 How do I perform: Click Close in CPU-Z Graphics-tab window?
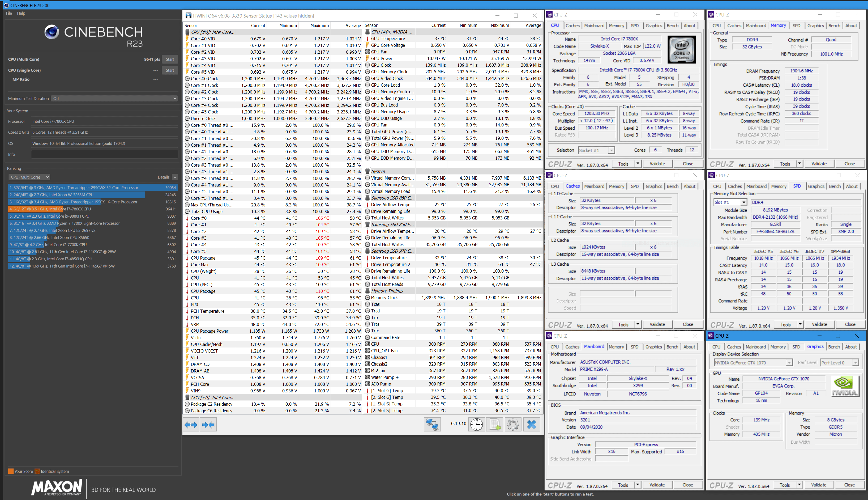tap(849, 485)
